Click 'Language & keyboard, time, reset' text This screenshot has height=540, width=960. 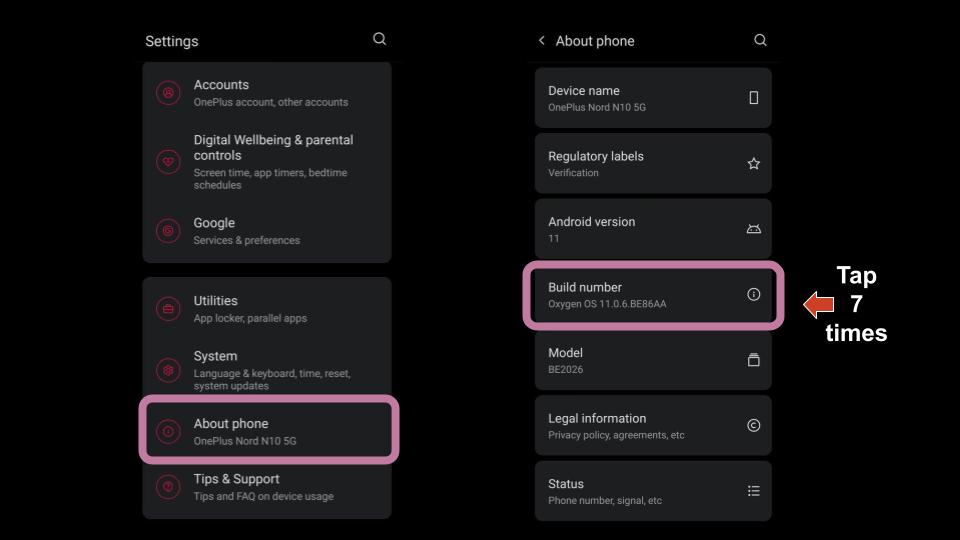click(x=272, y=373)
